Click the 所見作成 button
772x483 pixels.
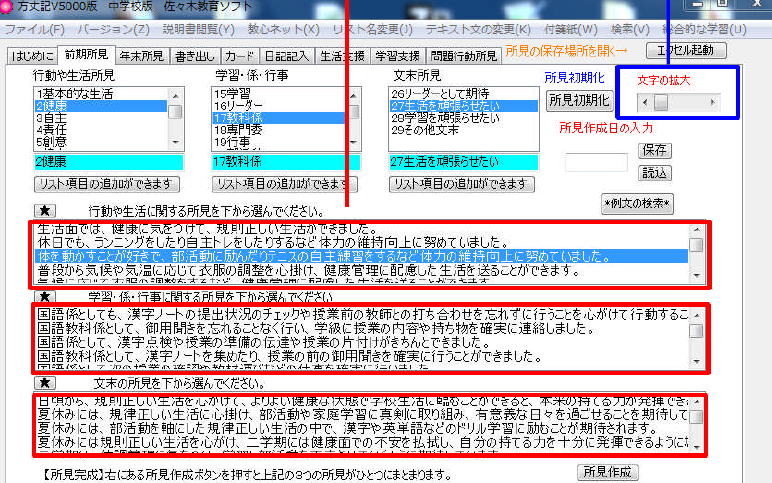click(x=608, y=472)
